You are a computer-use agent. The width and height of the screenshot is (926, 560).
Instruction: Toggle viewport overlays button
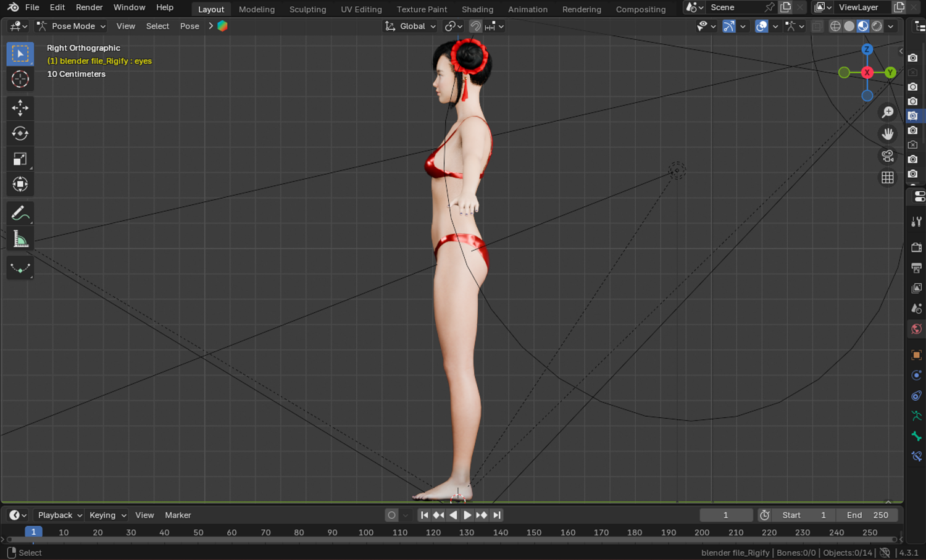click(x=762, y=26)
